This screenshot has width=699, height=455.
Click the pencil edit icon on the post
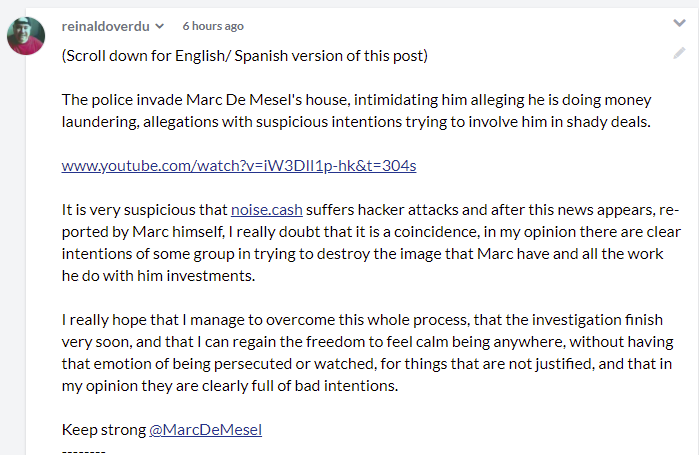[679, 53]
